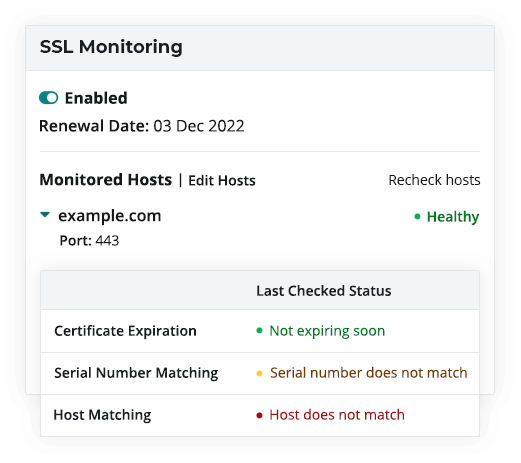Click the green dot beside Healthy
Viewport: 521px width, 463px height.
pyautogui.click(x=417, y=217)
